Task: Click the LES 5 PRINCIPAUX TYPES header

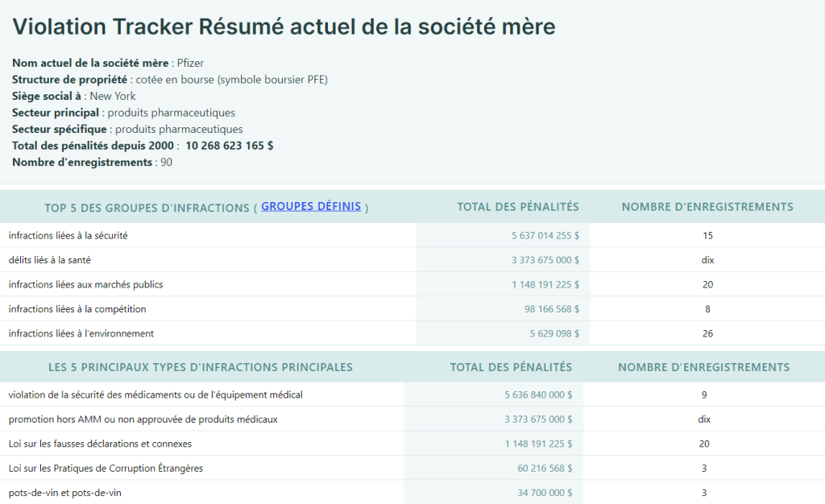Action: [201, 367]
